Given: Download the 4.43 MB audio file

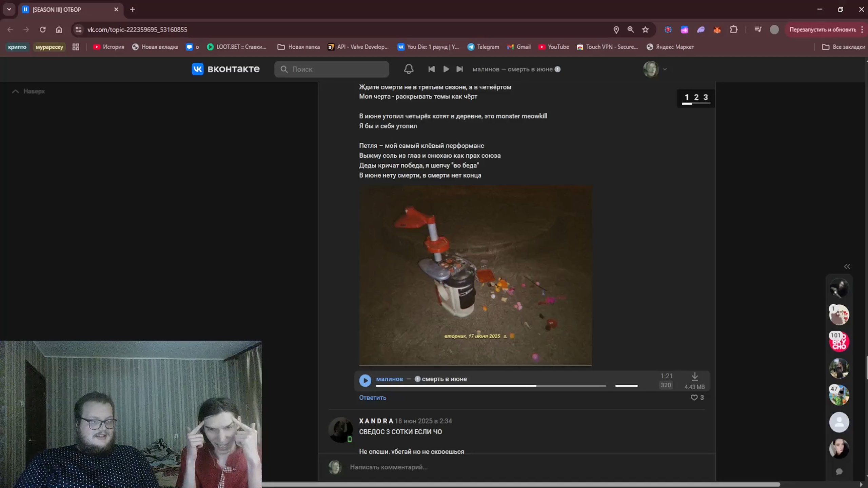Looking at the screenshot, I should (694, 376).
